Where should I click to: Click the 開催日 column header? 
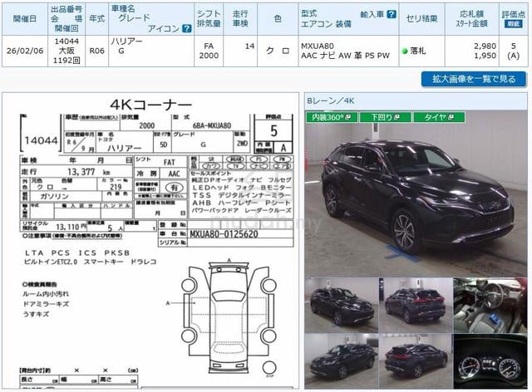[25, 18]
